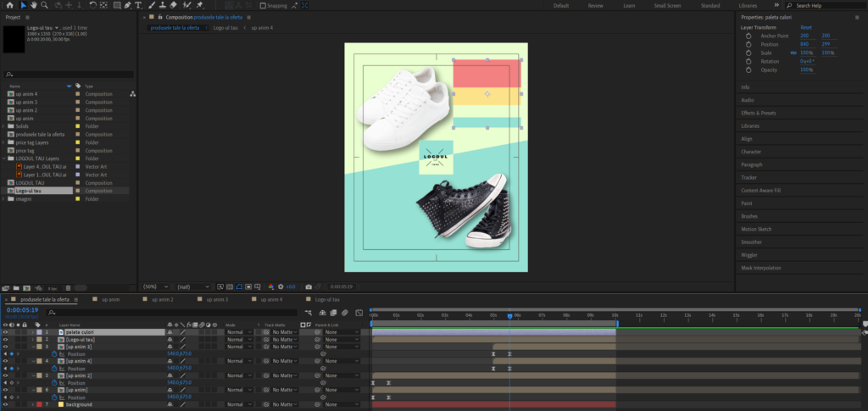Toggle visibility of paleta culori layer

click(6, 332)
